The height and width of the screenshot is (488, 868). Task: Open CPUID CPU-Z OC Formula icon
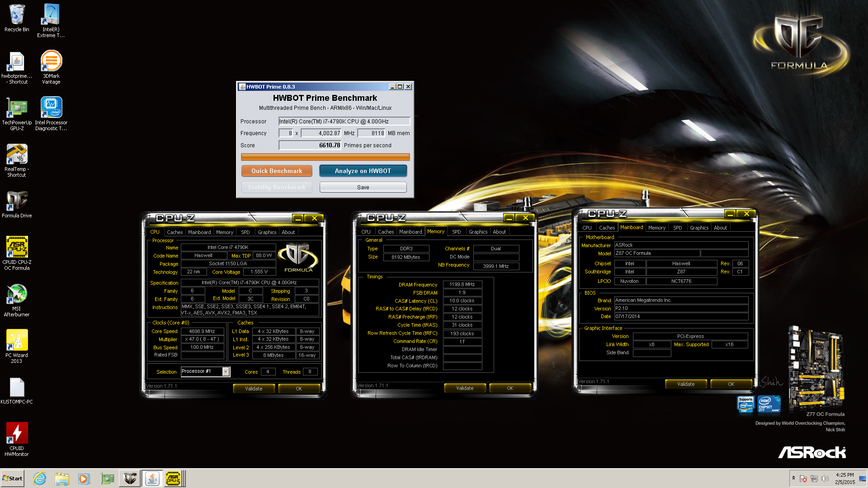tap(17, 253)
